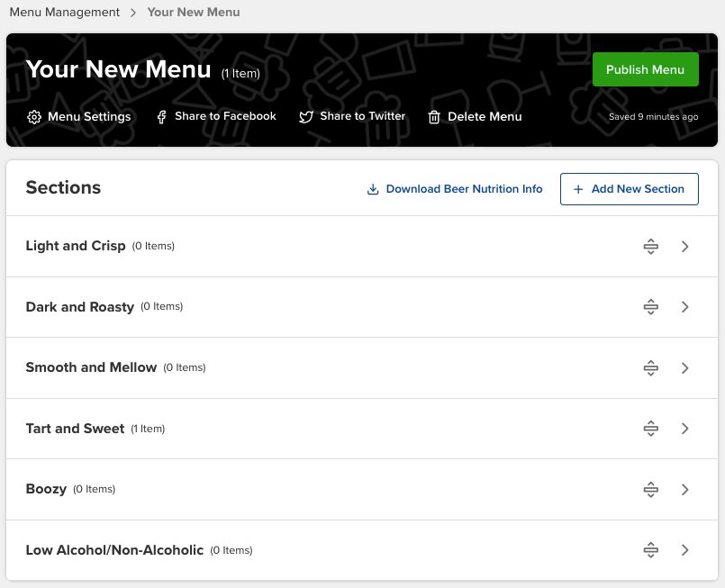The width and height of the screenshot is (725, 588).
Task: Expand the Light and Crisp section
Action: point(684,246)
